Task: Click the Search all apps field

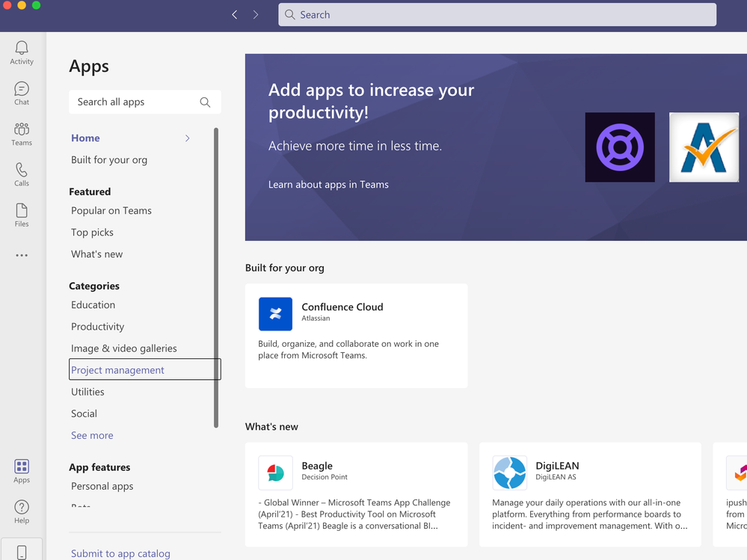Action: coord(145,102)
